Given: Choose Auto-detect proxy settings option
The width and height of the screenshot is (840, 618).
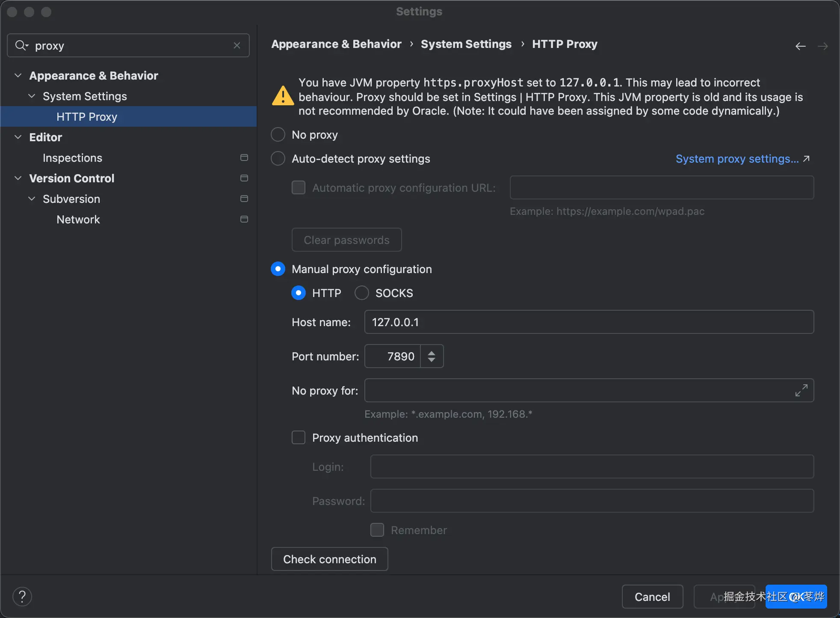Looking at the screenshot, I should pos(278,159).
